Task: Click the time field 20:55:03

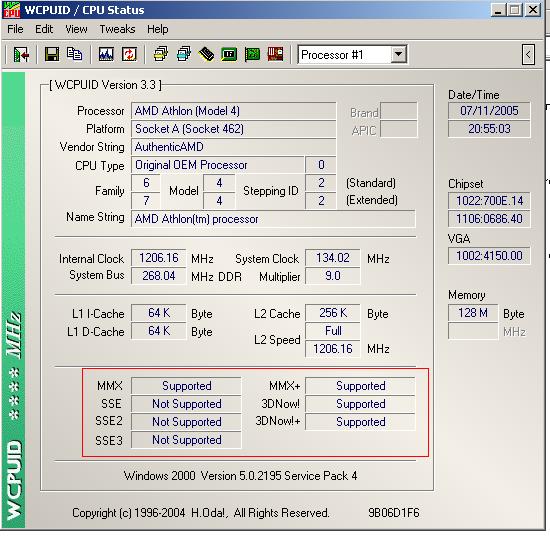Action: 489,129
